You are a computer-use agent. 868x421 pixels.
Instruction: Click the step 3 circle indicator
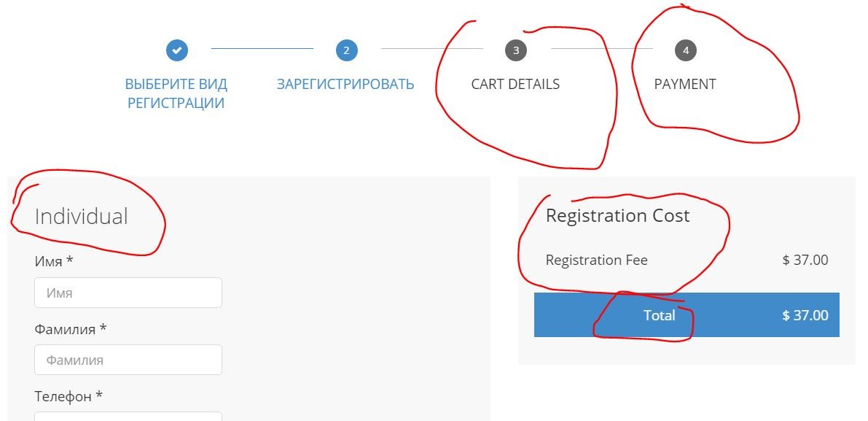pos(516,50)
